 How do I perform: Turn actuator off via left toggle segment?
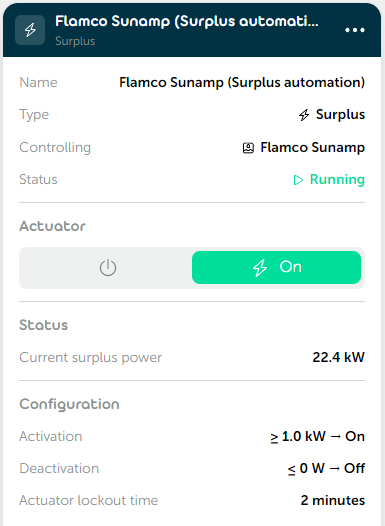point(107,268)
